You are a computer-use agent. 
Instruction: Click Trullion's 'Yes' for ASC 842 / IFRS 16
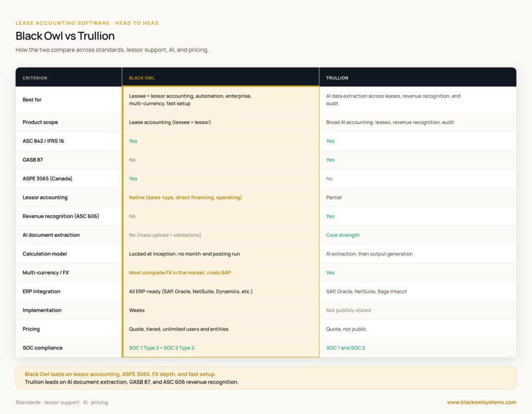(x=330, y=141)
